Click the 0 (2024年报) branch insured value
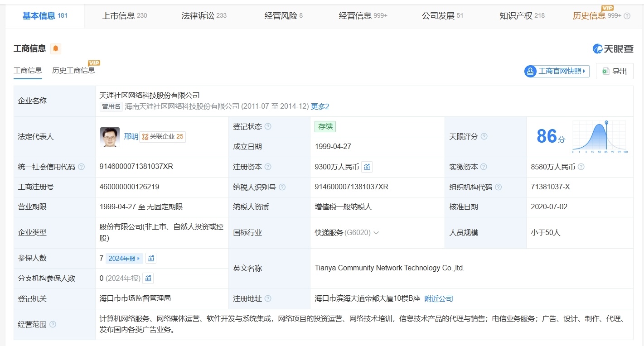Viewport: 644px width, 346px height. (120, 278)
